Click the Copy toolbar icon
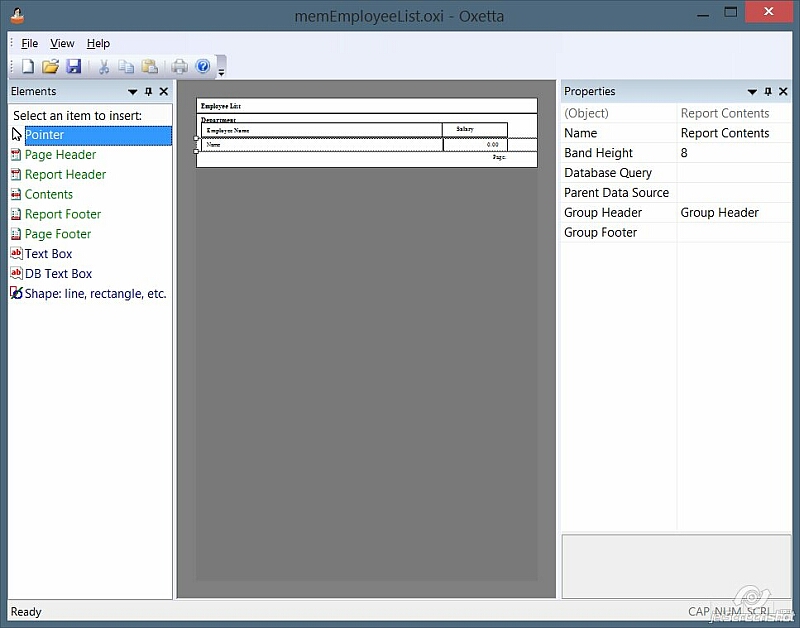 (x=126, y=67)
